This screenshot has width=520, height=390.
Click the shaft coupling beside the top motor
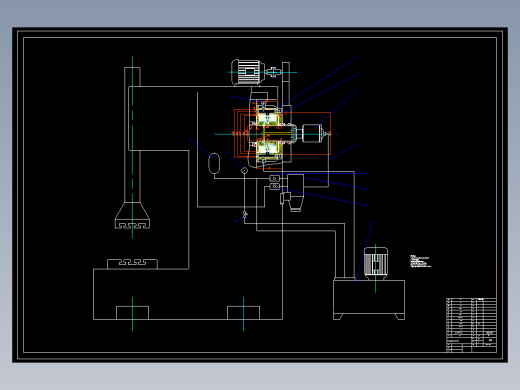tap(273, 72)
